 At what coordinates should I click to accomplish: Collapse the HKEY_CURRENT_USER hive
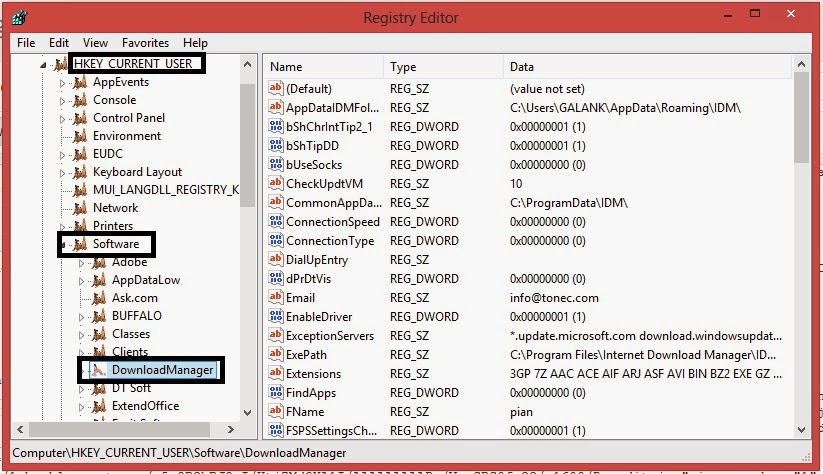43,65
